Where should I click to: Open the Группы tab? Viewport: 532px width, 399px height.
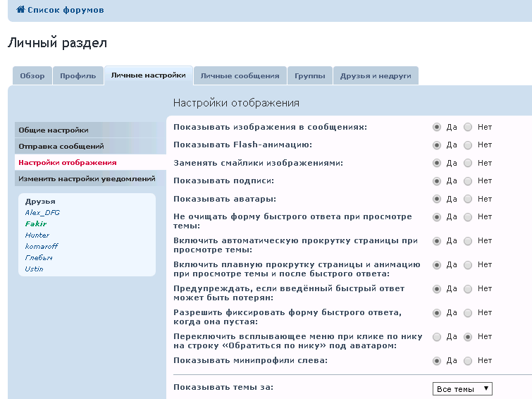(x=310, y=76)
